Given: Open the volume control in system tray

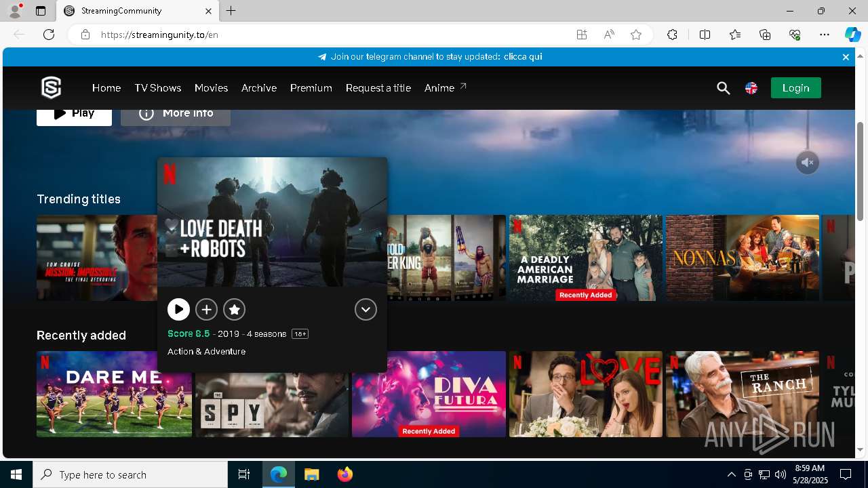Looking at the screenshot, I should (x=781, y=474).
